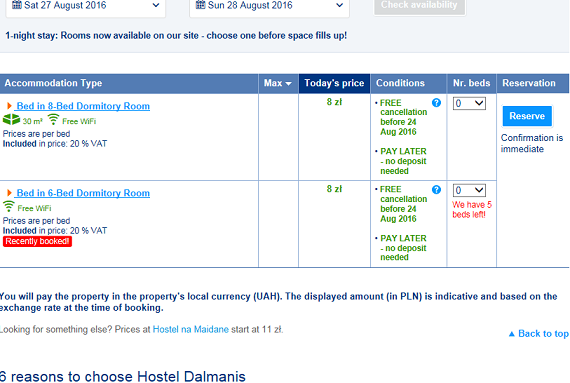This screenshot has width=570, height=383.
Task: Expand the 6-Bed Dormitory orange arrow
Action: (x=9, y=193)
